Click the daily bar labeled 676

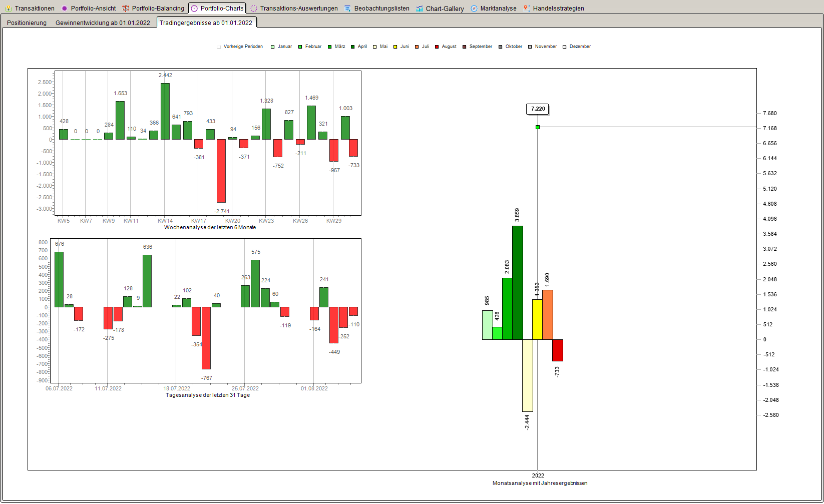[x=59, y=279]
